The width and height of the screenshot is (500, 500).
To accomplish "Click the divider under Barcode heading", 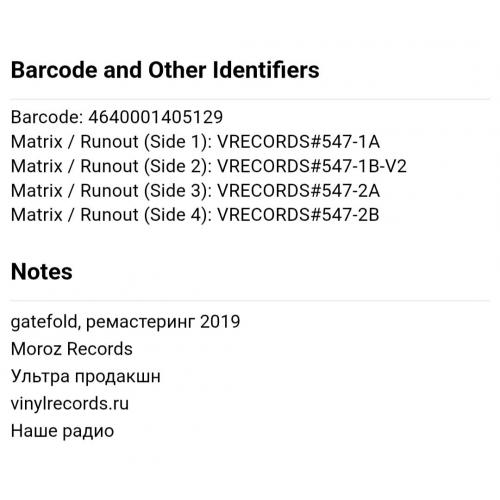I will (x=250, y=99).
